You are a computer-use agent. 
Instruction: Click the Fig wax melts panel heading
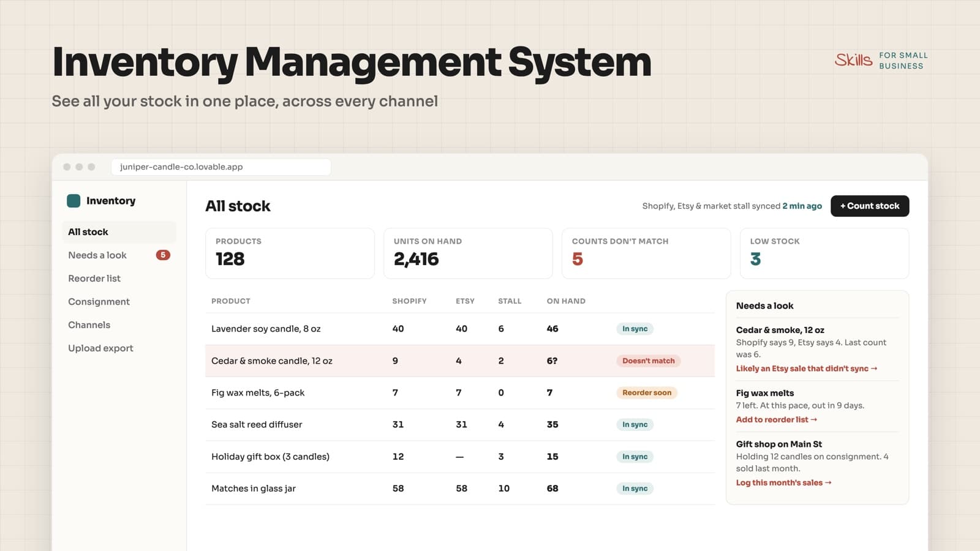[765, 393]
